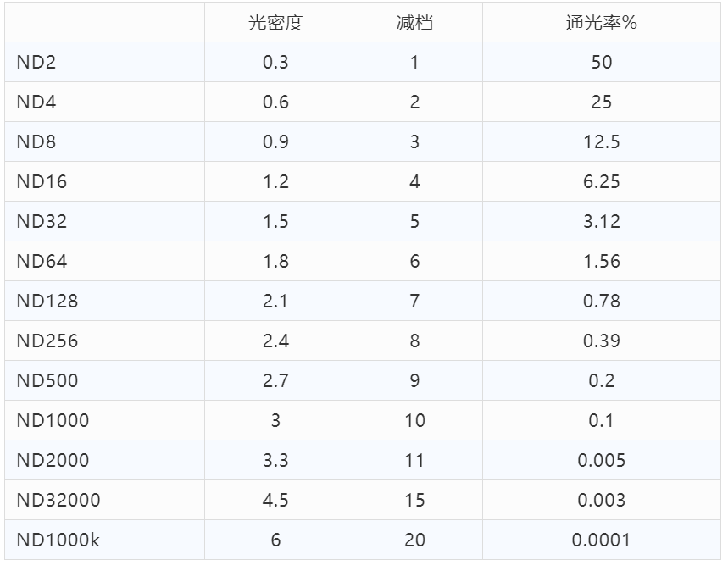The height and width of the screenshot is (565, 728).
Task: Click the ND2000 filter name cell
Action: (x=53, y=461)
